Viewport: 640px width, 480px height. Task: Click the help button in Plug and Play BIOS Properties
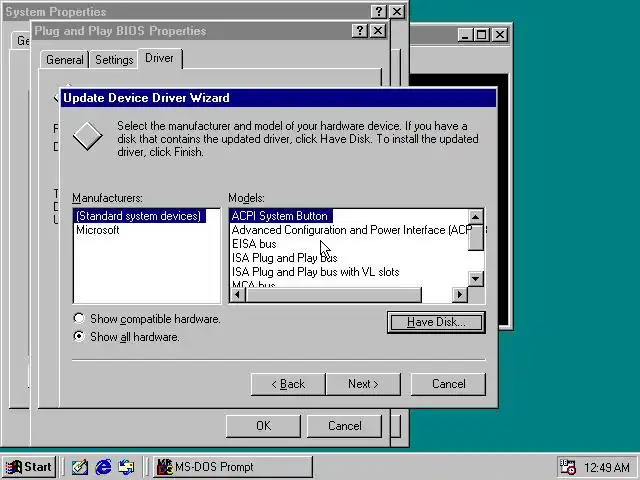click(x=360, y=31)
